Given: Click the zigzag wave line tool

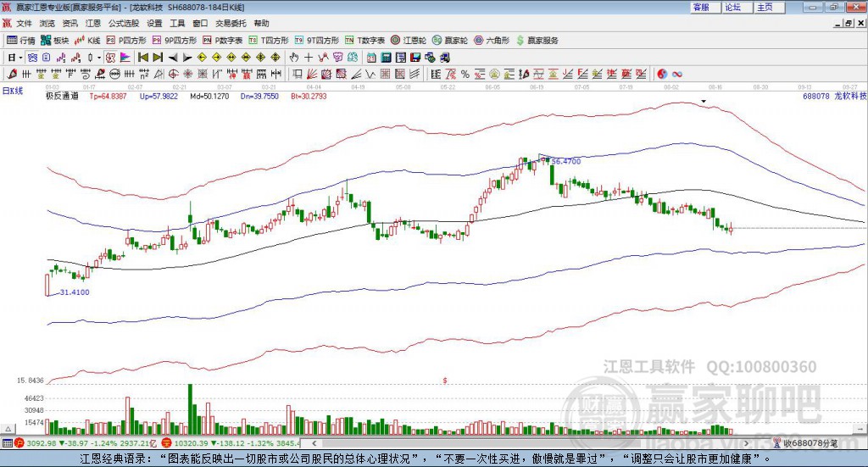Looking at the screenshot, I should coord(370,74).
